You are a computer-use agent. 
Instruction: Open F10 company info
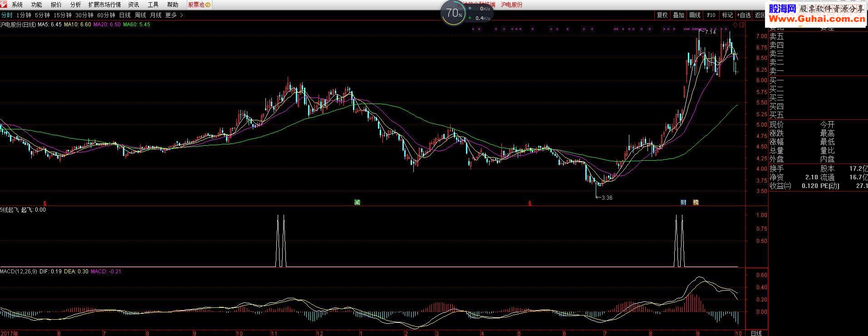point(711,15)
